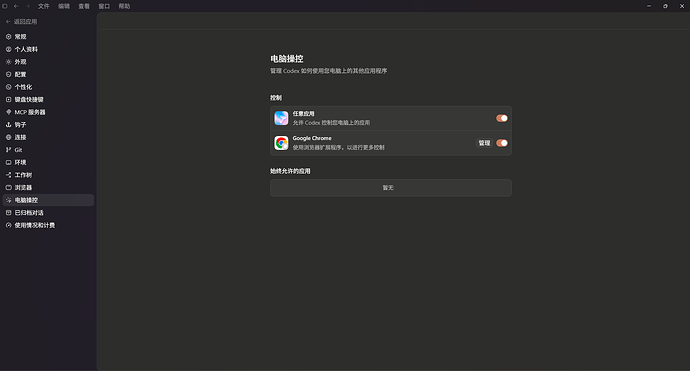Disable the Google Chrome control toggle
Image resolution: width=690 pixels, height=371 pixels.
tap(502, 143)
